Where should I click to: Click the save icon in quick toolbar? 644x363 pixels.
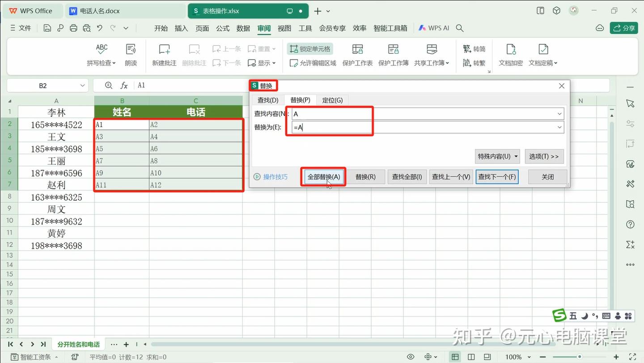point(47,28)
